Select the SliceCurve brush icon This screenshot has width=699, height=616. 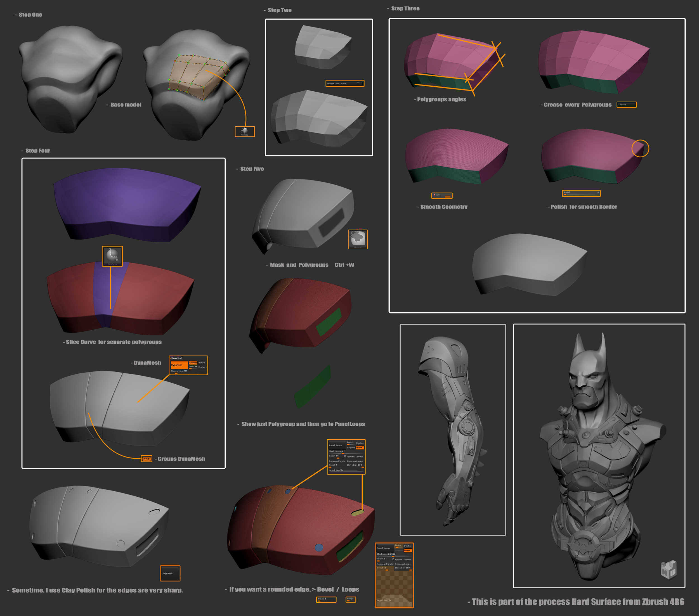tap(112, 256)
